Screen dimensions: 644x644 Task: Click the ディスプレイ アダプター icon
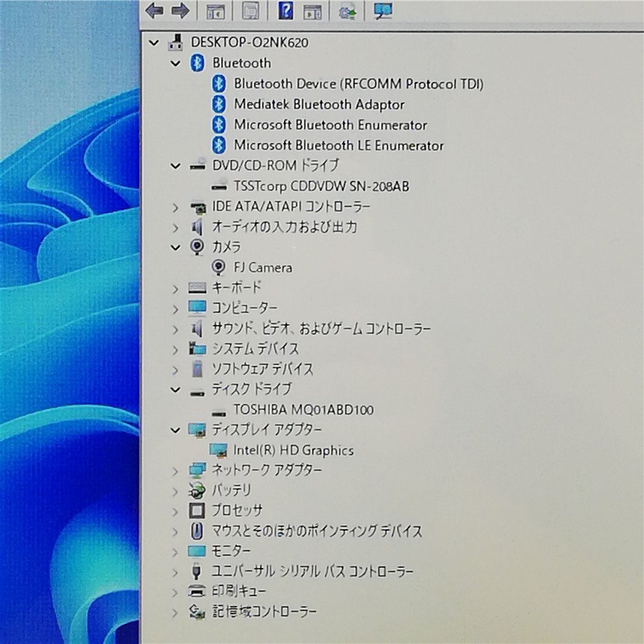click(197, 430)
